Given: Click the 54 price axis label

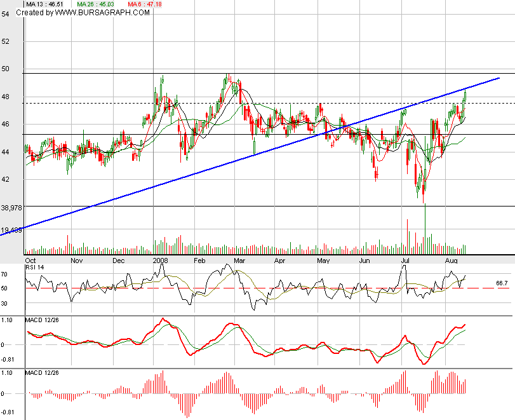Looking at the screenshot, I should [5, 14].
